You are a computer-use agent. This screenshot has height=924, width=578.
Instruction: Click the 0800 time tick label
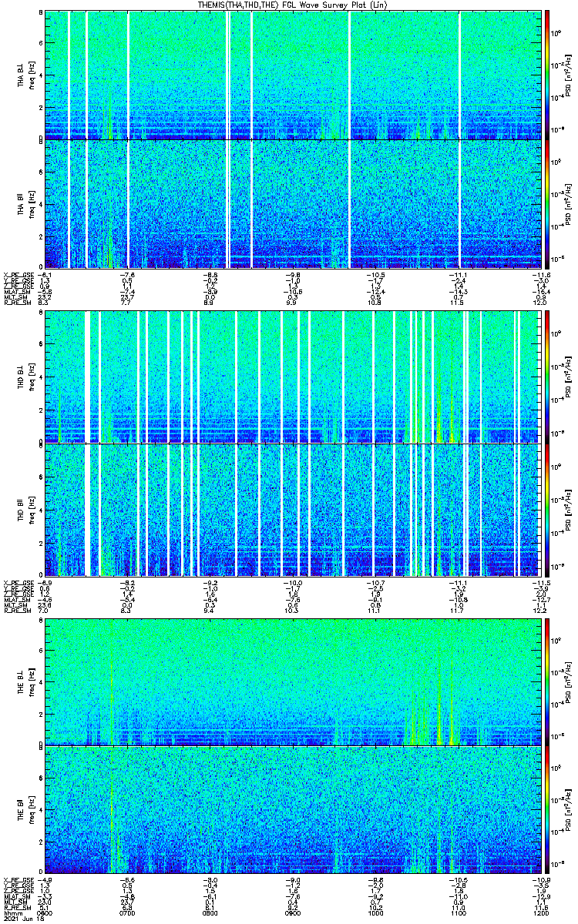(x=210, y=914)
